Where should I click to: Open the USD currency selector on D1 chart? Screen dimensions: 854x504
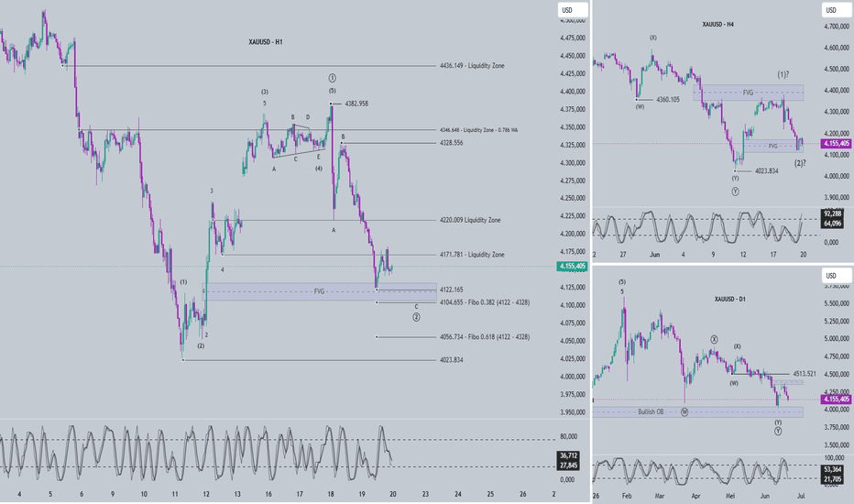[x=836, y=276]
